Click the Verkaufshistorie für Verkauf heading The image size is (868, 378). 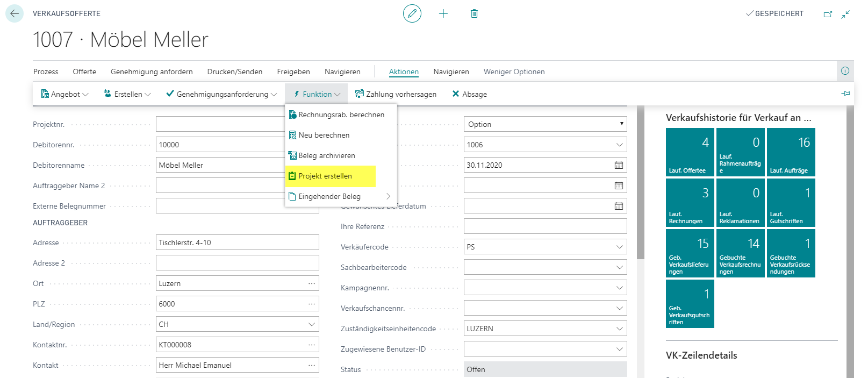point(738,118)
